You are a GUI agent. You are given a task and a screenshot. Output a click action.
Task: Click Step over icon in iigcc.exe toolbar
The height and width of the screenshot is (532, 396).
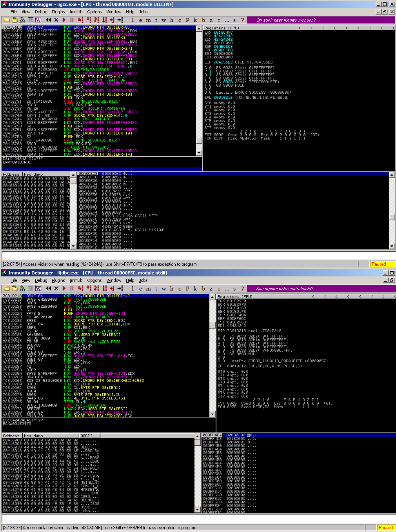point(89,20)
